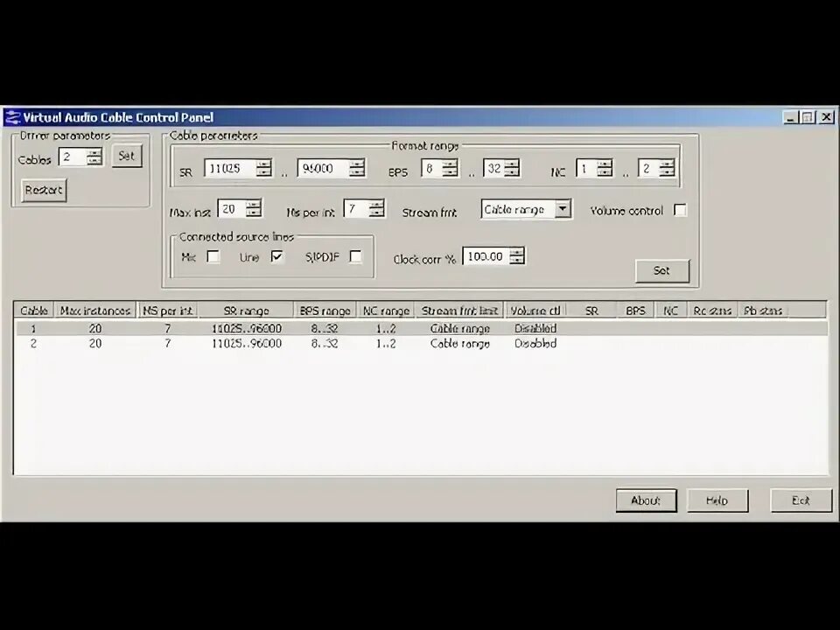This screenshot has height=630, width=840.
Task: Click the Cables count spinner
Action: tap(94, 157)
